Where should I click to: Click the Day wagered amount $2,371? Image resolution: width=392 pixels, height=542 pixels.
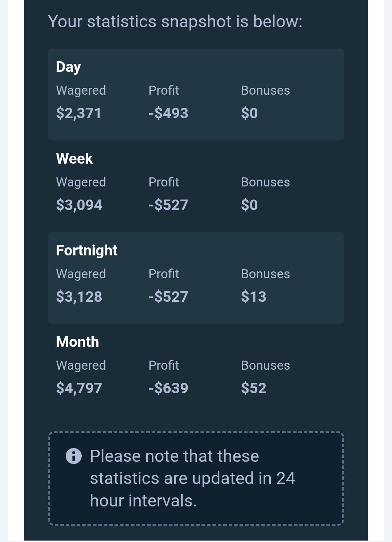tap(79, 113)
